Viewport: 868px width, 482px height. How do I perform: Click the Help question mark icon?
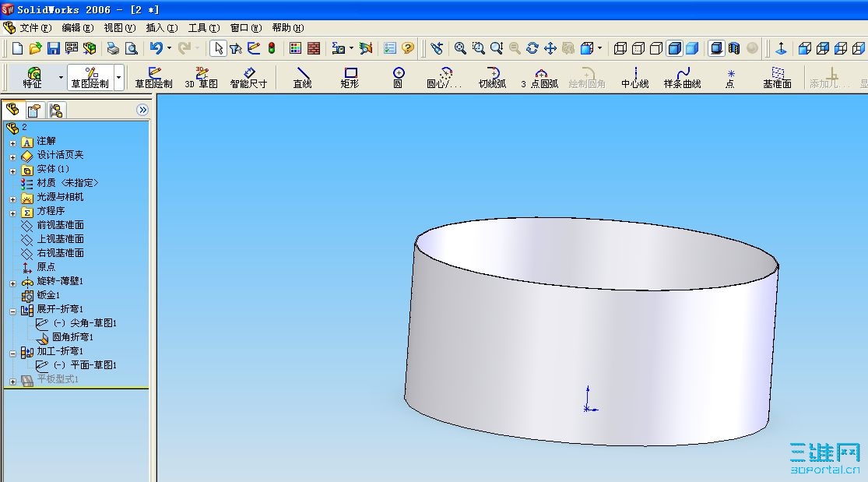pyautogui.click(x=408, y=49)
